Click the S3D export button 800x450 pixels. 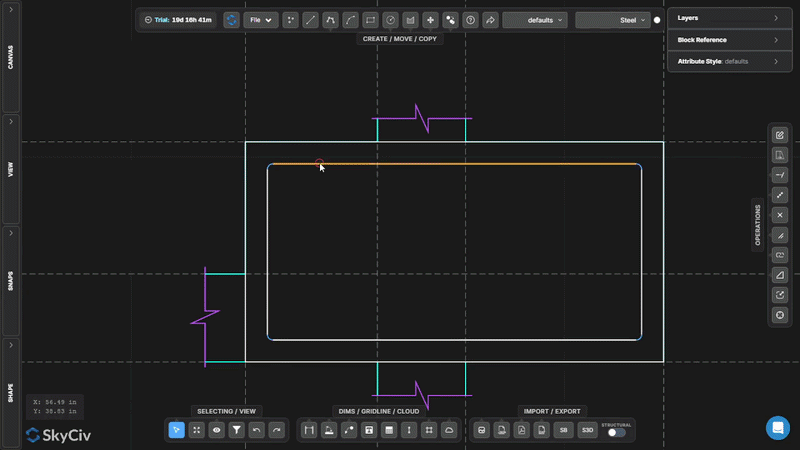[587, 430]
